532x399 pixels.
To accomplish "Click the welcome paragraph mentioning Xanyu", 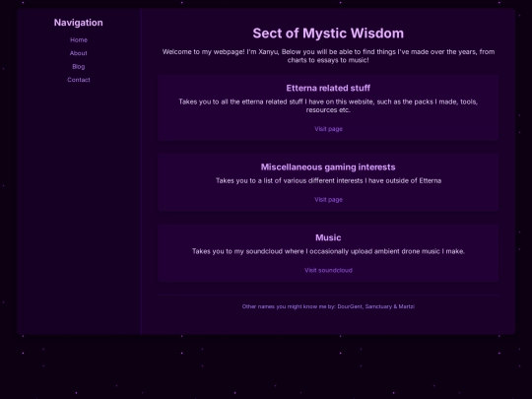I will pos(328,56).
